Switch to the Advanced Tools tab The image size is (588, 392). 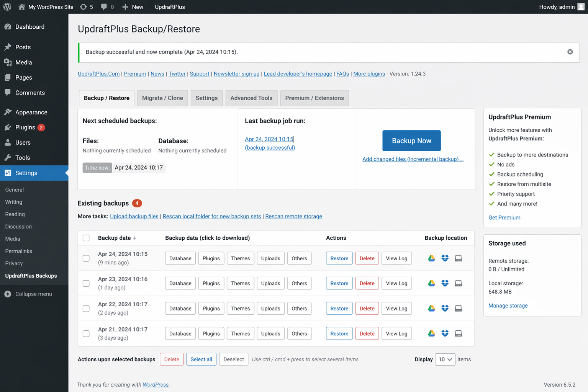click(x=251, y=98)
